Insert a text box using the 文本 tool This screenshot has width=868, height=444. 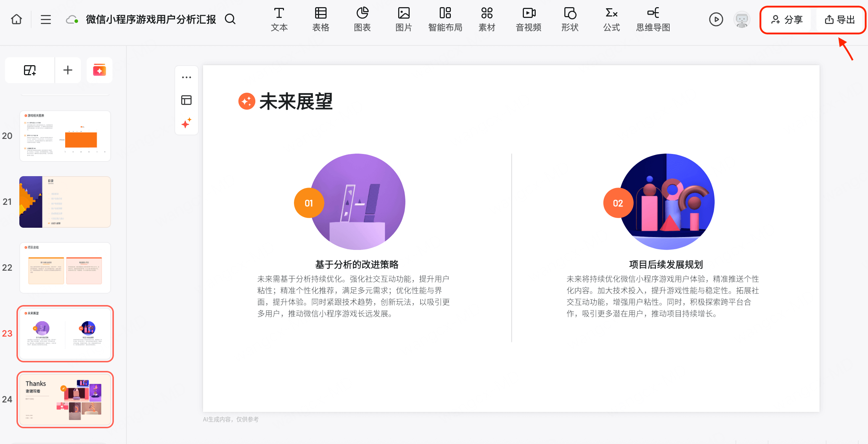(279, 19)
